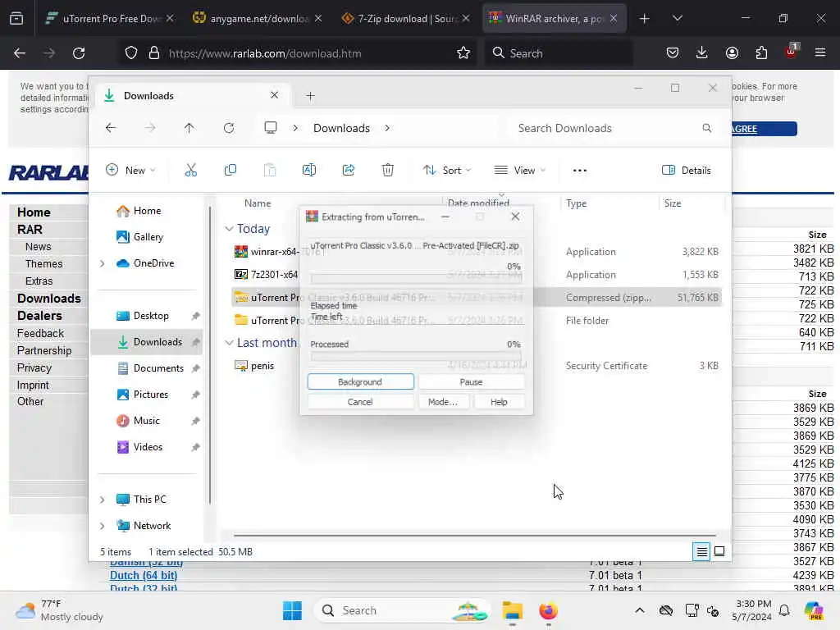Viewport: 840px width, 630px height.
Task: Open the See more three-dots menu
Action: [x=580, y=171]
